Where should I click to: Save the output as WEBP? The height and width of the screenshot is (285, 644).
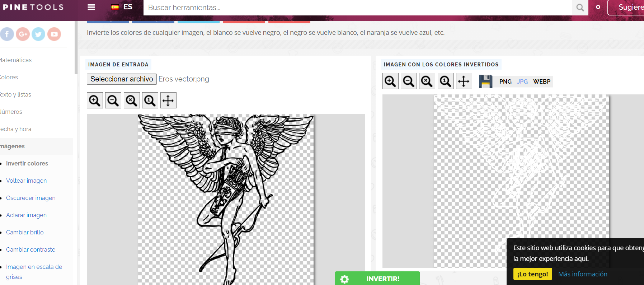coord(542,81)
